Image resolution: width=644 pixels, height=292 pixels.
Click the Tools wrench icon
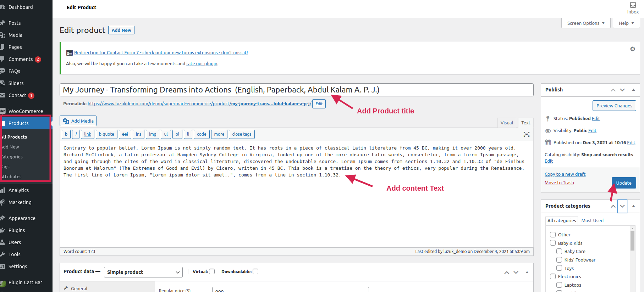2,254
